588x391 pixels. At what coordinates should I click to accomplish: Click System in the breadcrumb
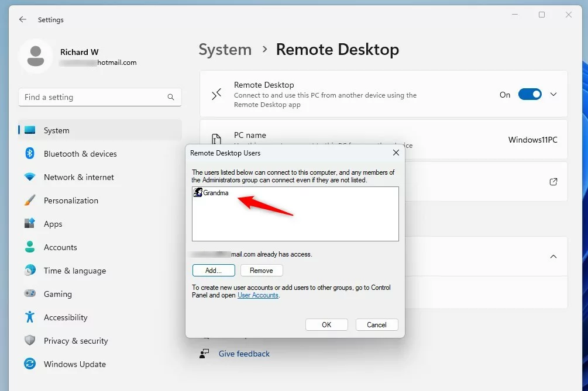[225, 50]
